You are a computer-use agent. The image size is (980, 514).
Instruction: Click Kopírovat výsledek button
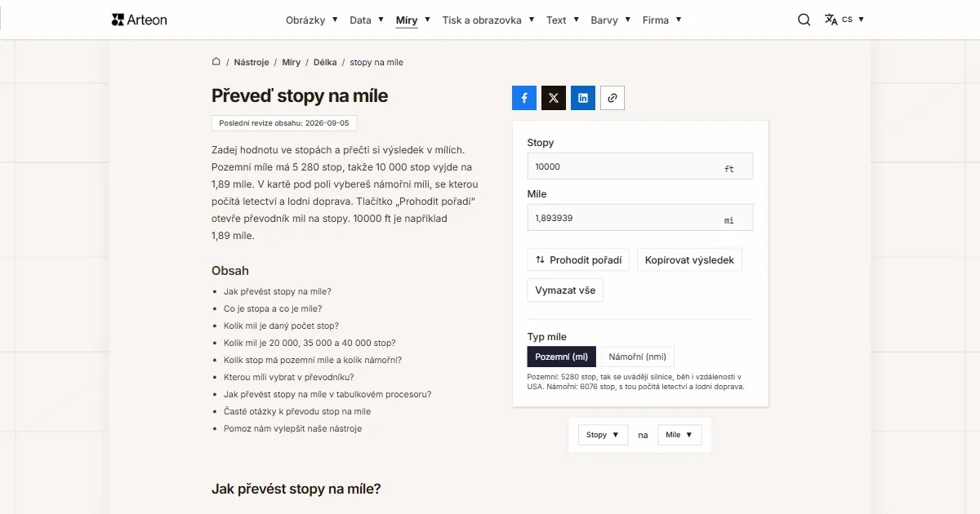[689, 260]
